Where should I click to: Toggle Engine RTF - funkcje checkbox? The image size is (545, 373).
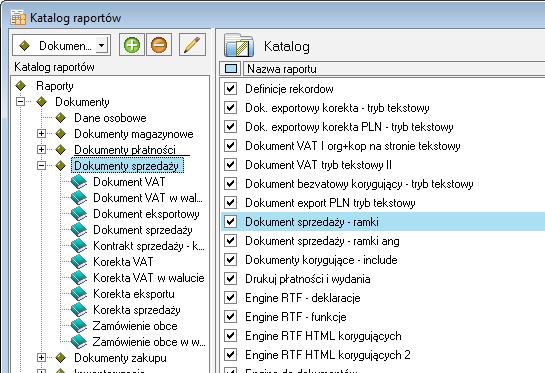(x=230, y=317)
